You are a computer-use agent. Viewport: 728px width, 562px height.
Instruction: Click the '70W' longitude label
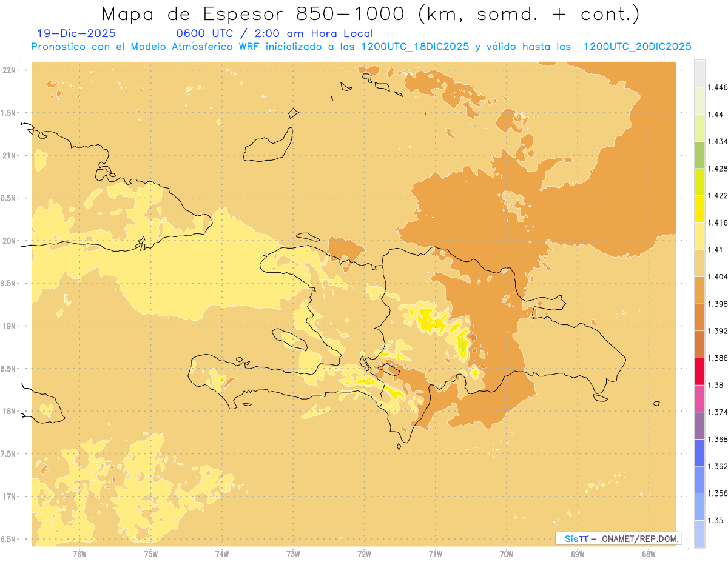(x=507, y=554)
